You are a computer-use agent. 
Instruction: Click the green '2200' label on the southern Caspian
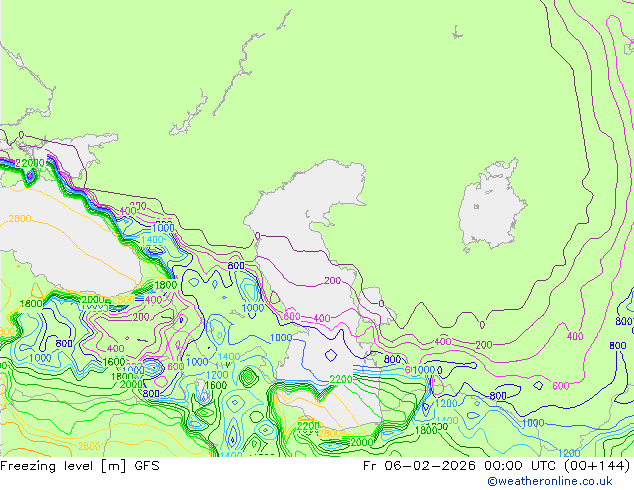pos(341,379)
